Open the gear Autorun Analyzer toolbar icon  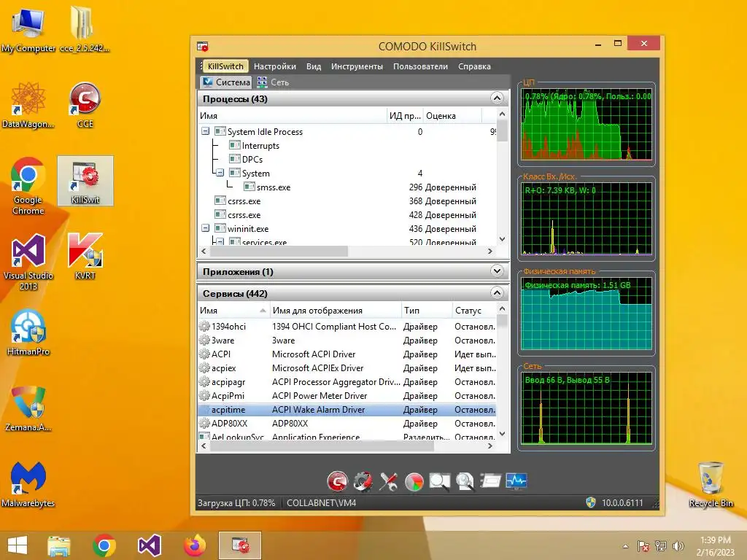pos(363,481)
